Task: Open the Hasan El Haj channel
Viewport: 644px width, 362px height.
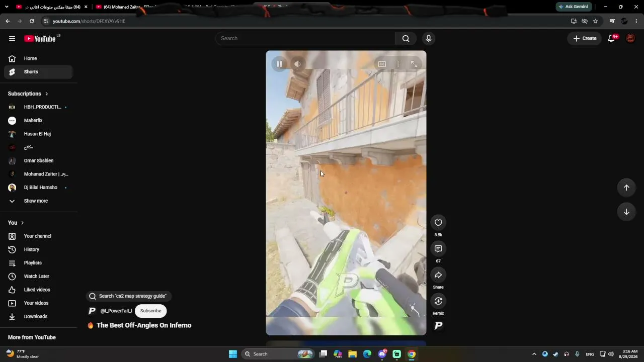Action: 38,134
